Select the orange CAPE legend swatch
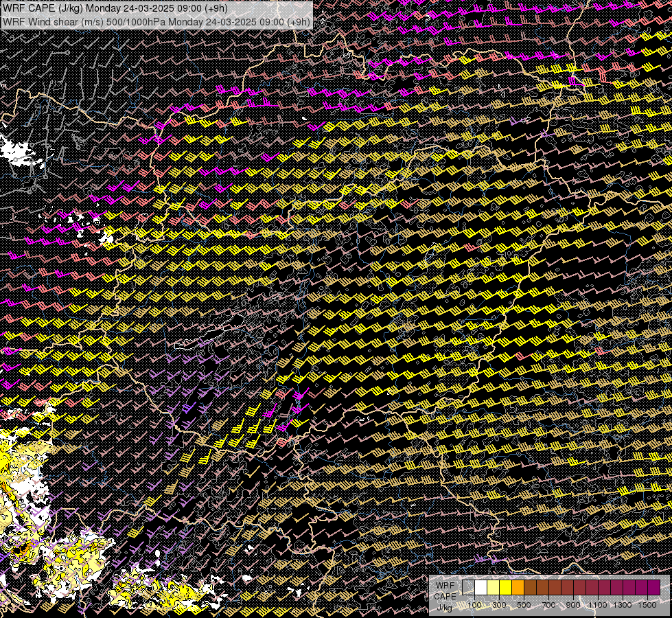This screenshot has height=618, width=672. tap(518, 588)
